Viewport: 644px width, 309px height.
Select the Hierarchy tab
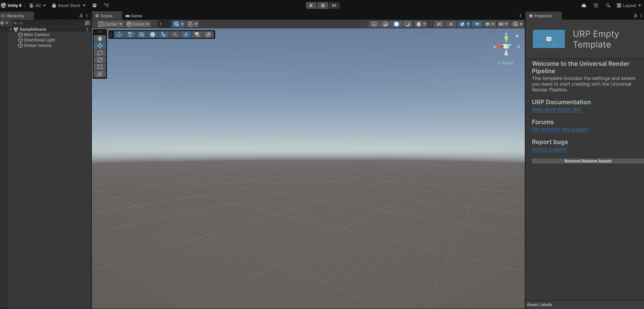tap(17, 16)
